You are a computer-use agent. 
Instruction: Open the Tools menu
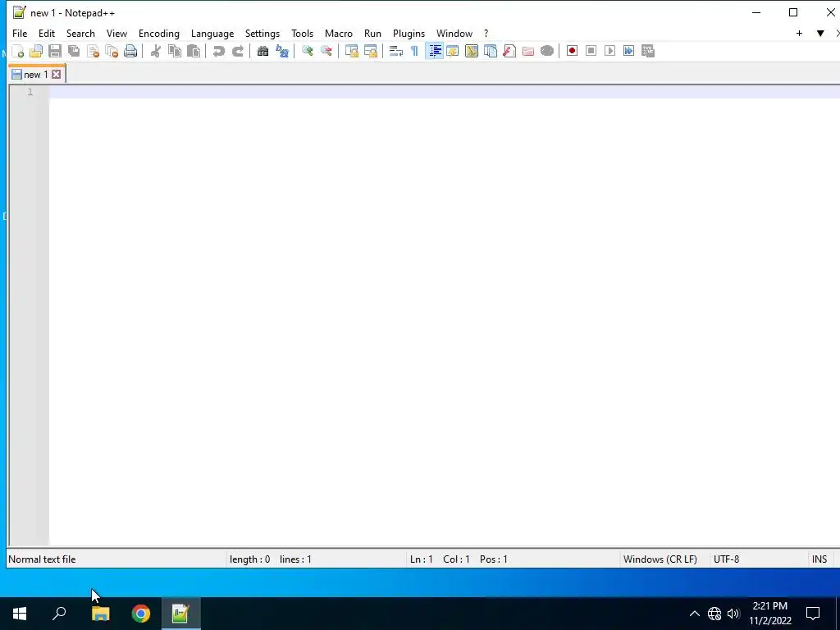pyautogui.click(x=302, y=33)
